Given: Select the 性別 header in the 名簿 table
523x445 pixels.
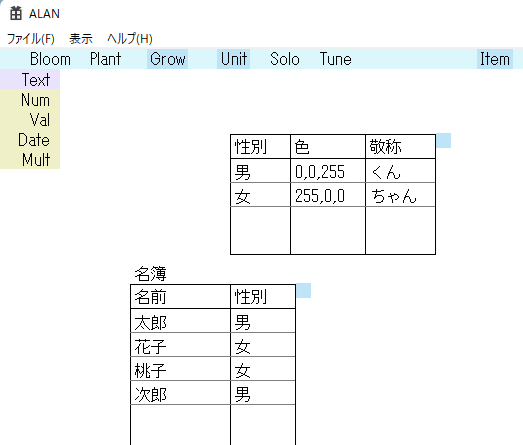Looking at the screenshot, I should [263, 297].
